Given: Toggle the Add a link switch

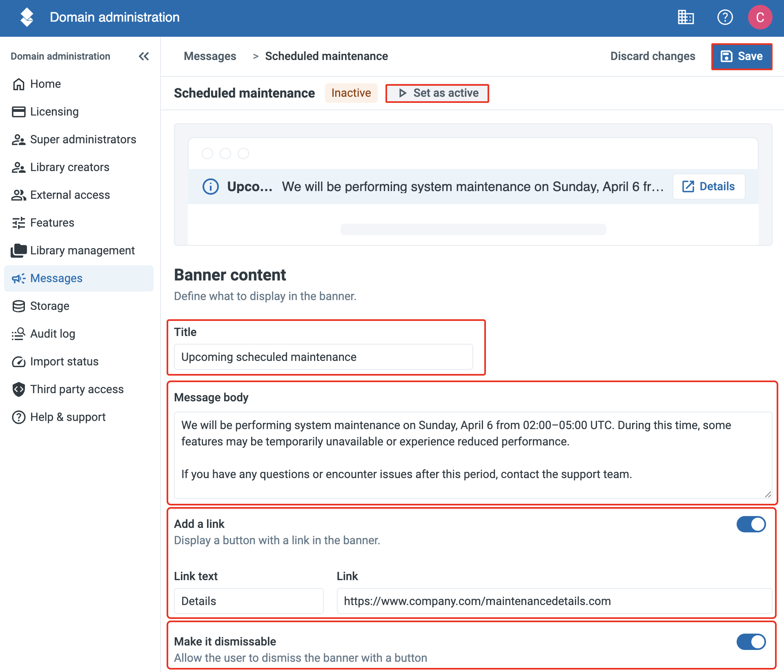Looking at the screenshot, I should [751, 524].
